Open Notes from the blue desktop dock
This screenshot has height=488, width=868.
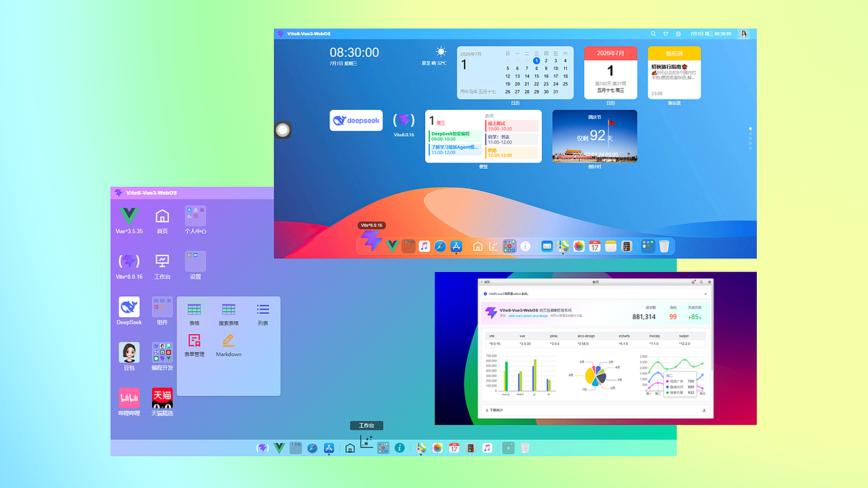coord(611,246)
